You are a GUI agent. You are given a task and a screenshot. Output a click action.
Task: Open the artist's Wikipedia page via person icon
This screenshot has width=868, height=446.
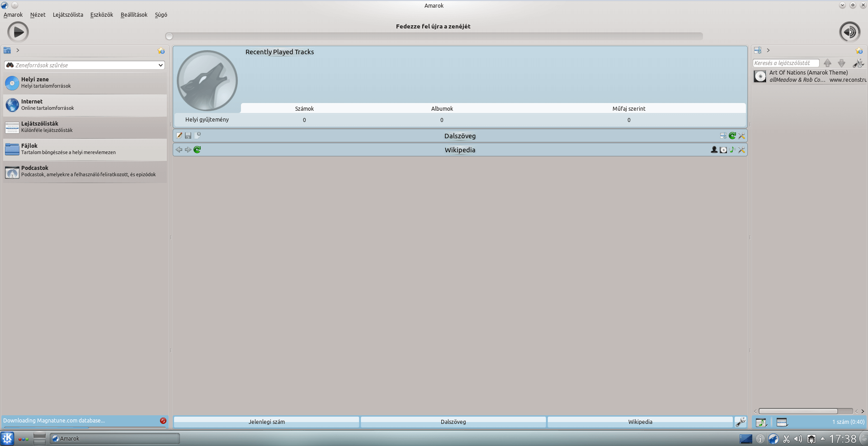pos(714,150)
